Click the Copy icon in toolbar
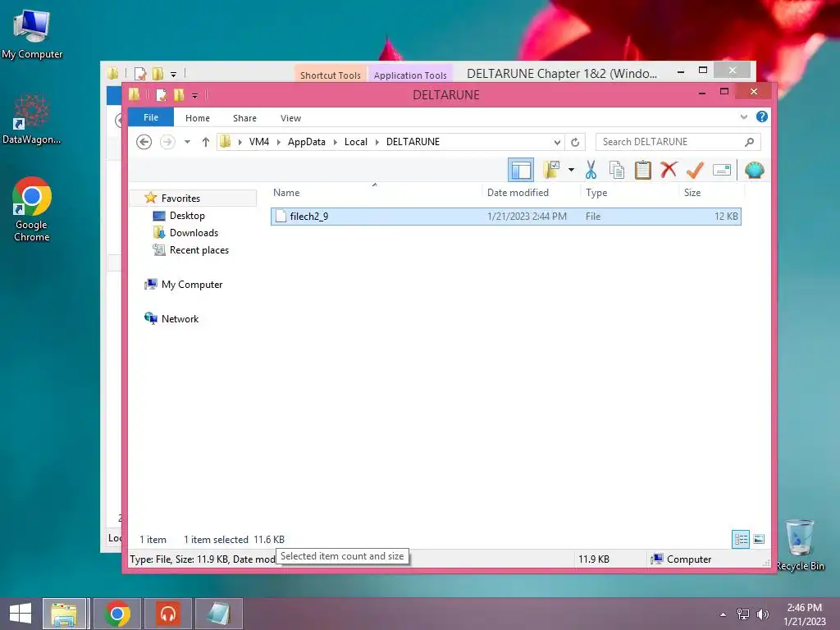The width and height of the screenshot is (840, 630). [617, 171]
